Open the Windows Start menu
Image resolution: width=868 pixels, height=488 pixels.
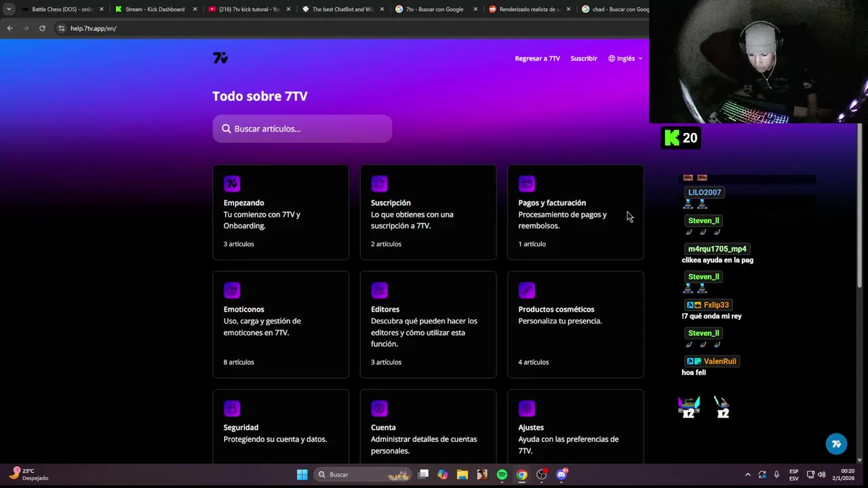(x=302, y=474)
